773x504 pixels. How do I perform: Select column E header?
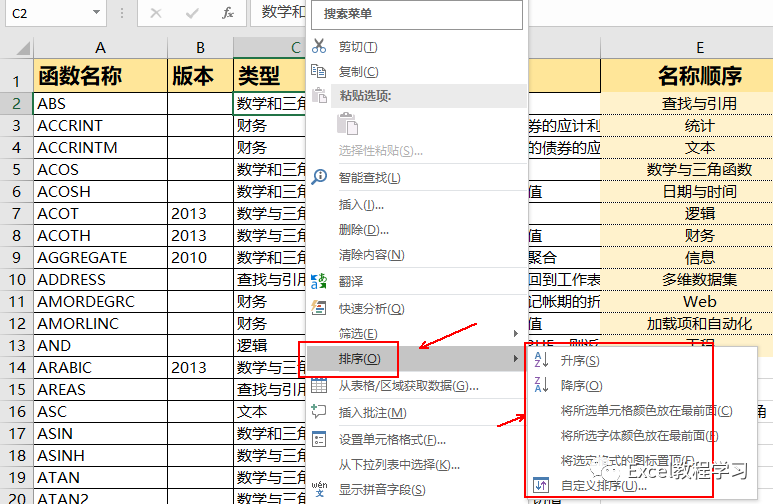[x=700, y=48]
